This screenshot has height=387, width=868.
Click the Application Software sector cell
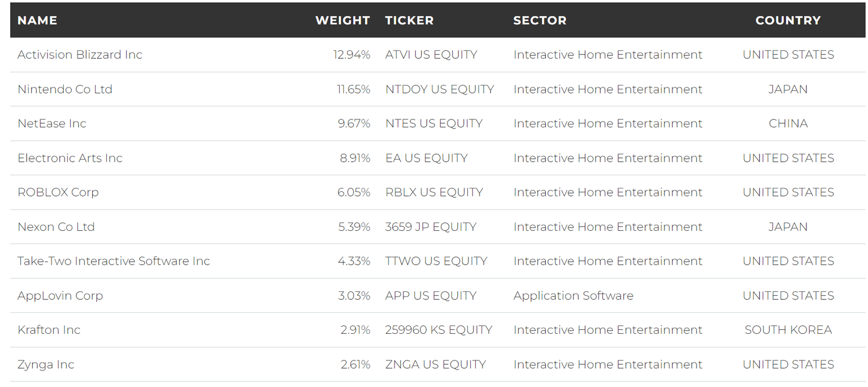(573, 296)
